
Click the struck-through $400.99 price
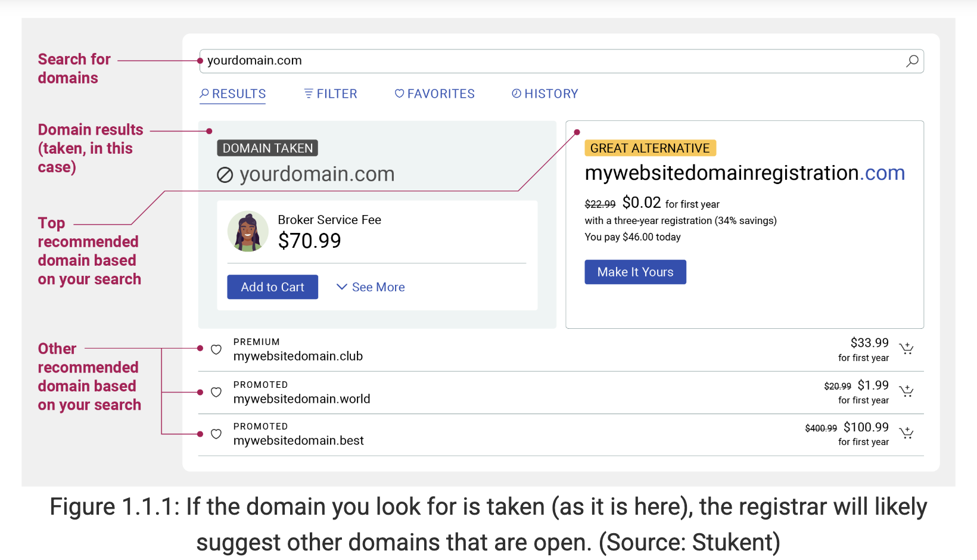(x=821, y=428)
